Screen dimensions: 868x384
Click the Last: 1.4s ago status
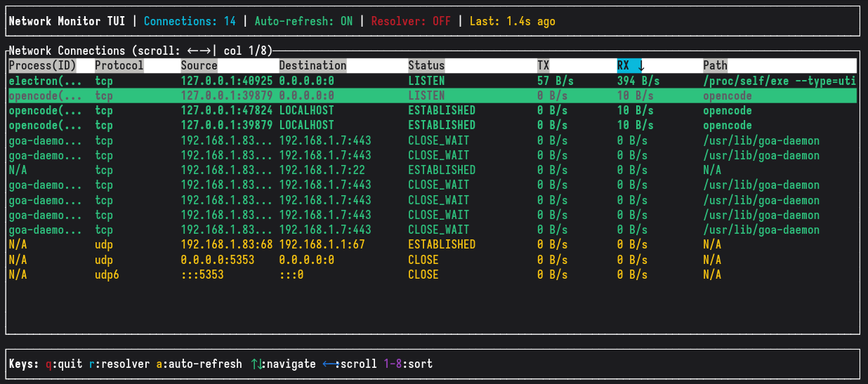pyautogui.click(x=513, y=21)
